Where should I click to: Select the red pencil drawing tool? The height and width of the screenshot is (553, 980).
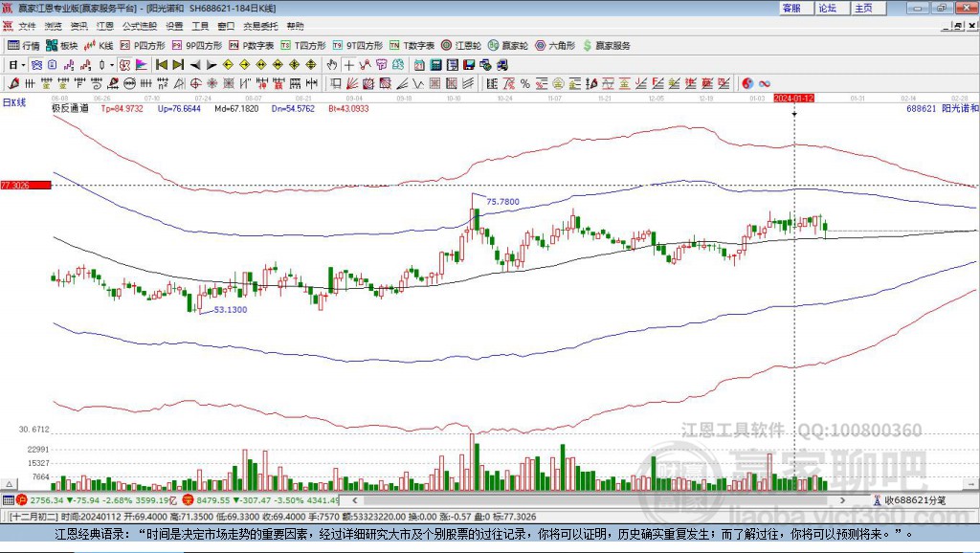pos(13,84)
